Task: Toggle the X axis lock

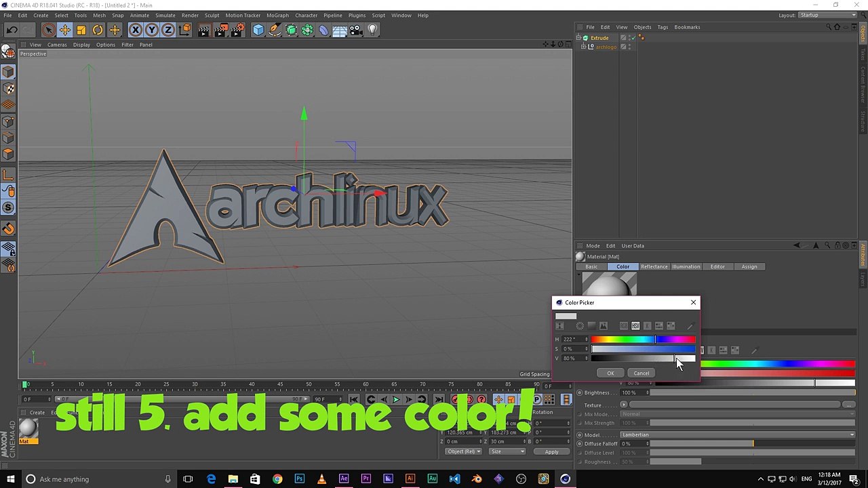Action: click(x=136, y=30)
